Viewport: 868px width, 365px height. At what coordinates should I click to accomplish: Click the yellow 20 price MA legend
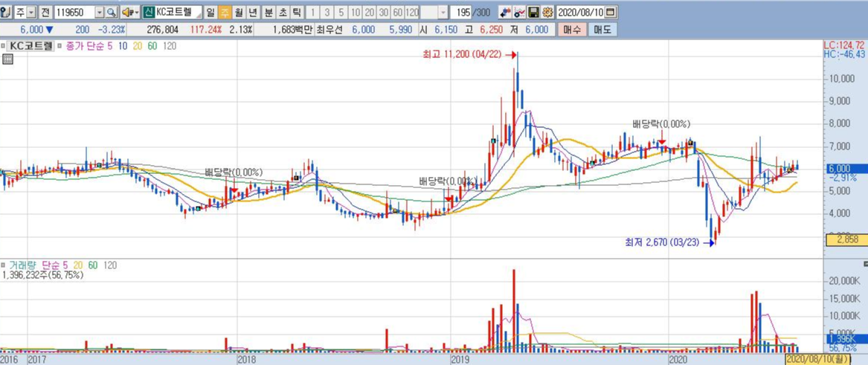coord(138,46)
